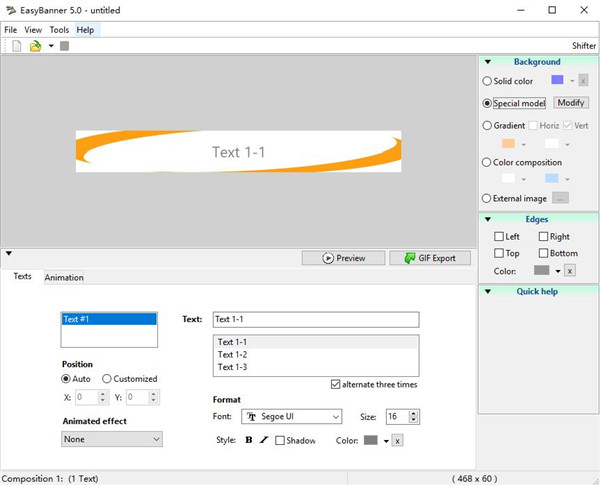Click the ellipsis button beside External image
Viewport: 600px width, 485px height.
(560, 198)
